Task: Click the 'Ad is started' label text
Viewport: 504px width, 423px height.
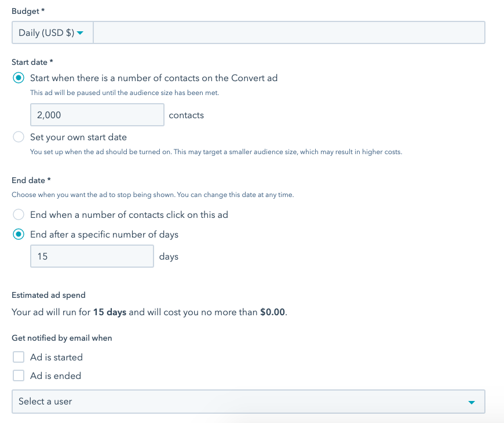Action: 56,357
